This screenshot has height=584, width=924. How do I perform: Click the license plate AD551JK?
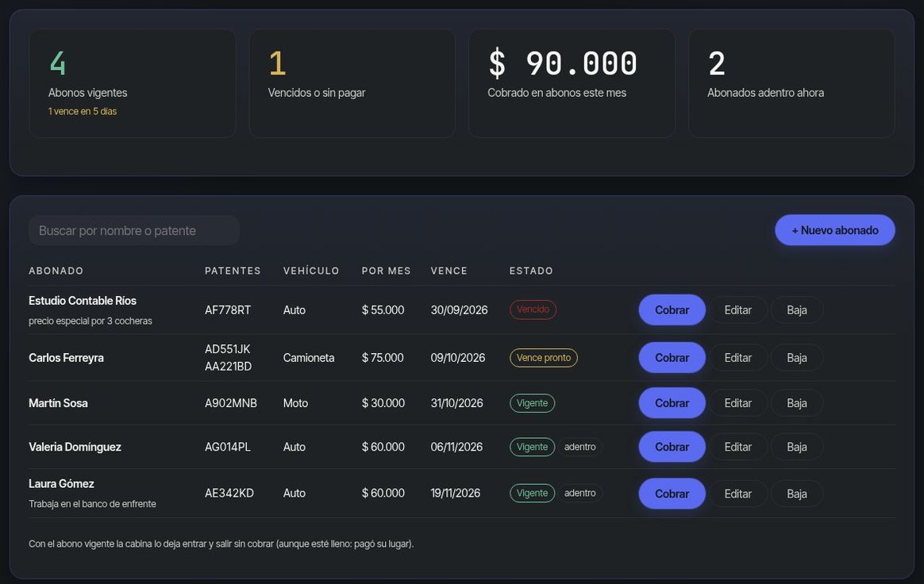pyautogui.click(x=228, y=349)
